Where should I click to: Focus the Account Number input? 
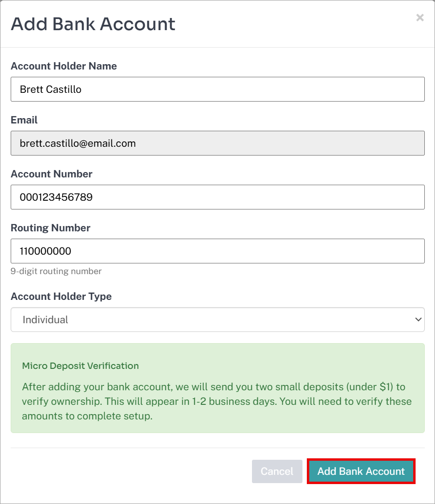point(217,197)
